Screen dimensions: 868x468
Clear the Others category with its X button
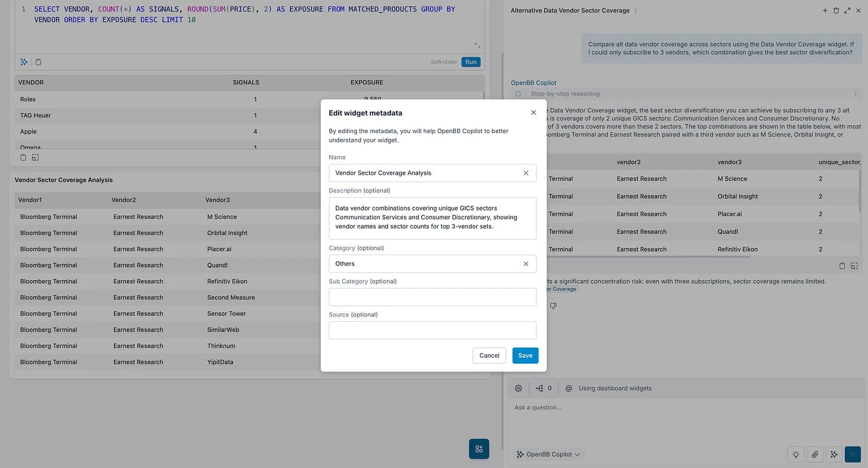click(526, 264)
